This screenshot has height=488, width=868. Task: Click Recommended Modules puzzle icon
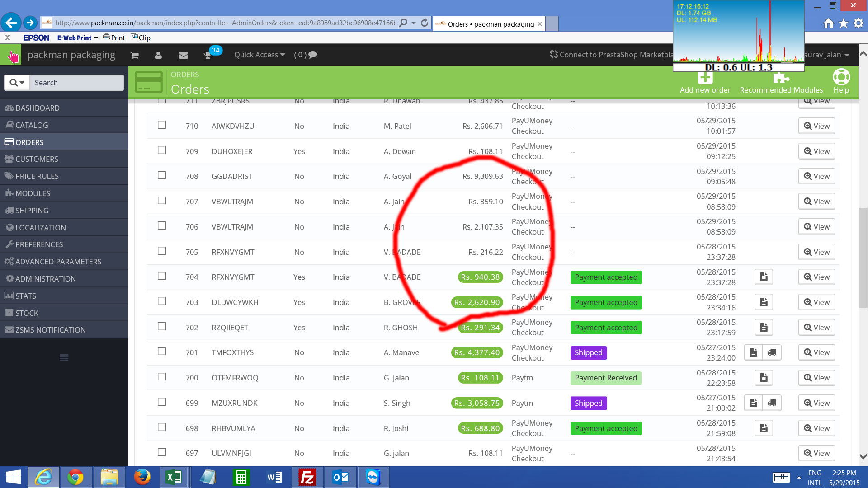pyautogui.click(x=781, y=78)
